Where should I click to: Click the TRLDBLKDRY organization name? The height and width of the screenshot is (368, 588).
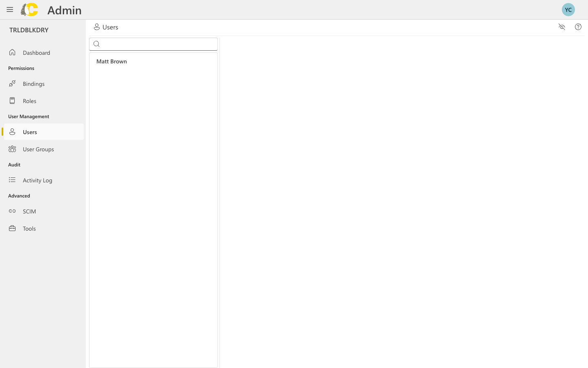(29, 29)
